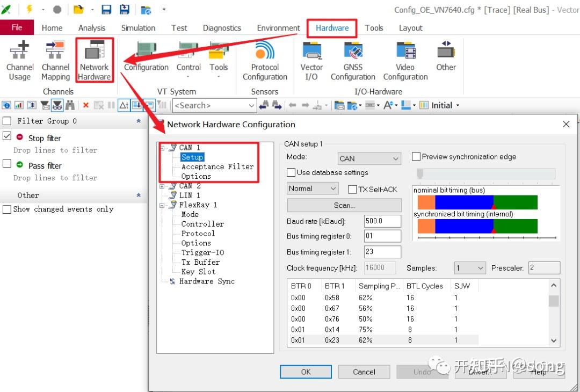Switch to the Simulation ribbon tab
580x392 pixels.
coord(138,28)
